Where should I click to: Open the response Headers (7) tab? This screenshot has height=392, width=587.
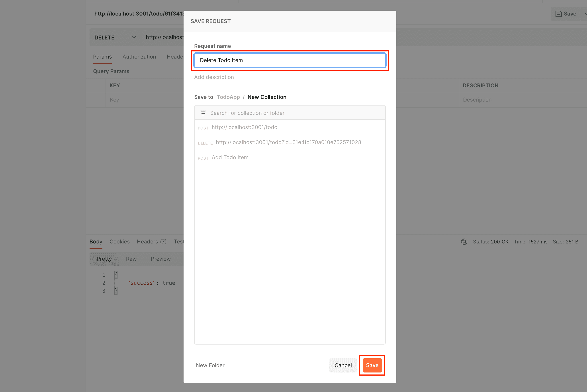[x=152, y=242]
